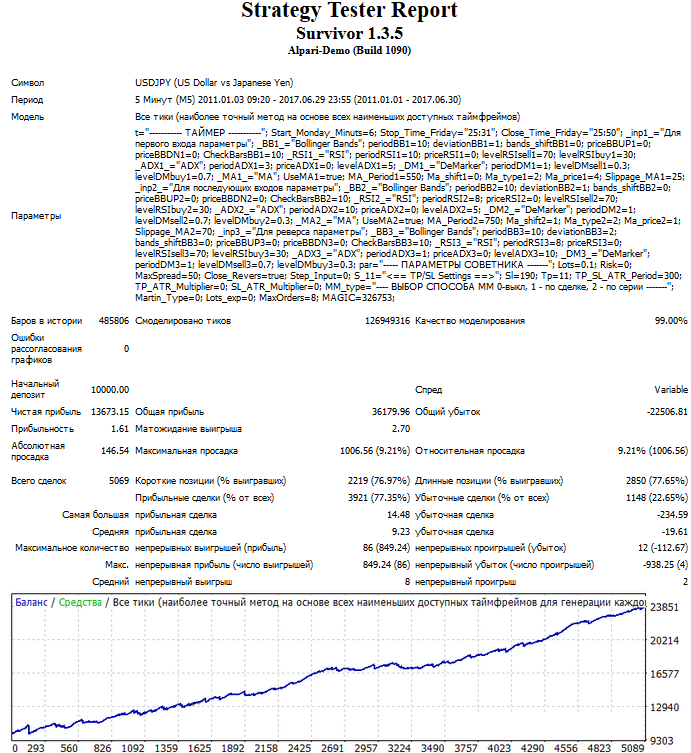Click 'Длинные позиции (% выигравших)' label
This screenshot has width=691, height=753.
tap(489, 481)
